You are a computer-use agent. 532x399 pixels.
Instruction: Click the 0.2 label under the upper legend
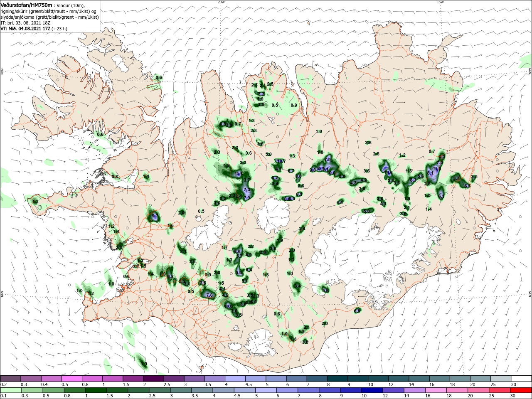click(x=3, y=384)
